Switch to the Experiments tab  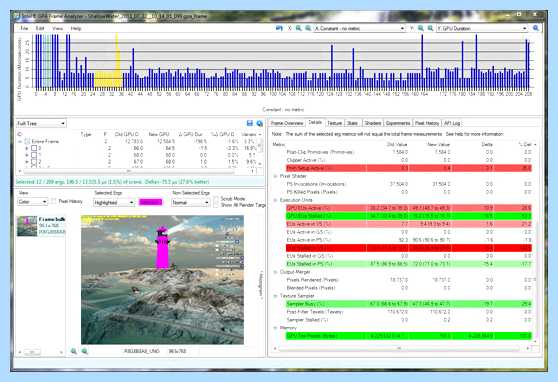coord(398,123)
